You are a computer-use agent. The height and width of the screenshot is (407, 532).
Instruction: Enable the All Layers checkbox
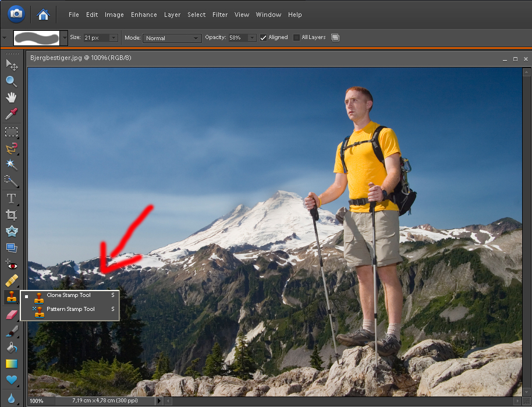(296, 38)
